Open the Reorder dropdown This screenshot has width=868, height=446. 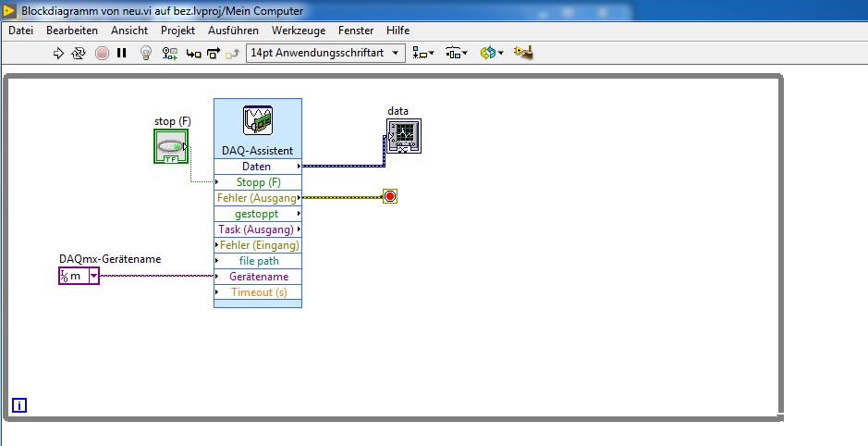pos(492,53)
